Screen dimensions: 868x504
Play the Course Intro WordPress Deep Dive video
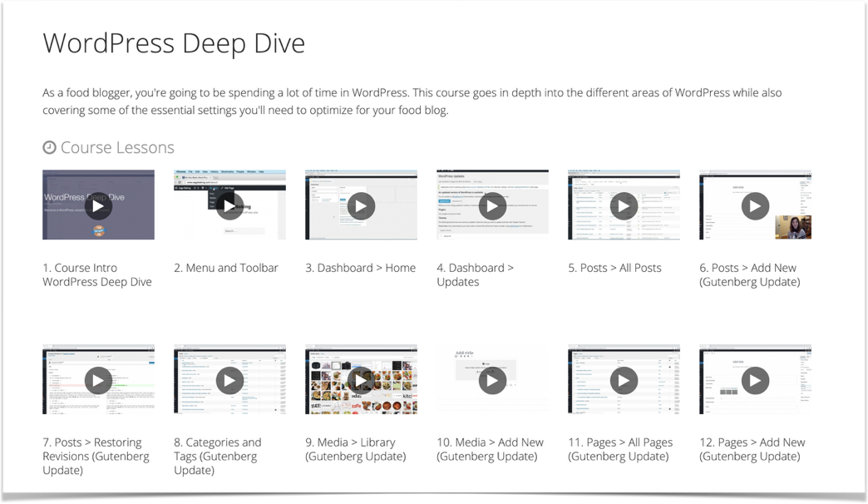click(x=98, y=206)
